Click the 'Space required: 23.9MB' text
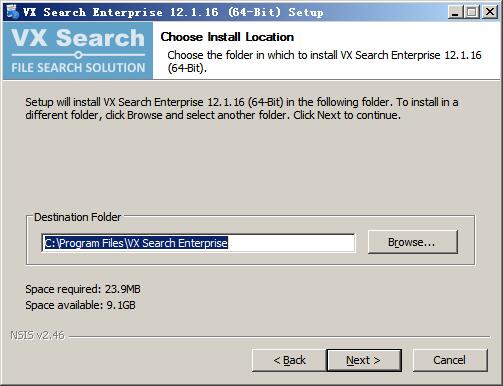The width and height of the screenshot is (503, 386). (x=83, y=289)
